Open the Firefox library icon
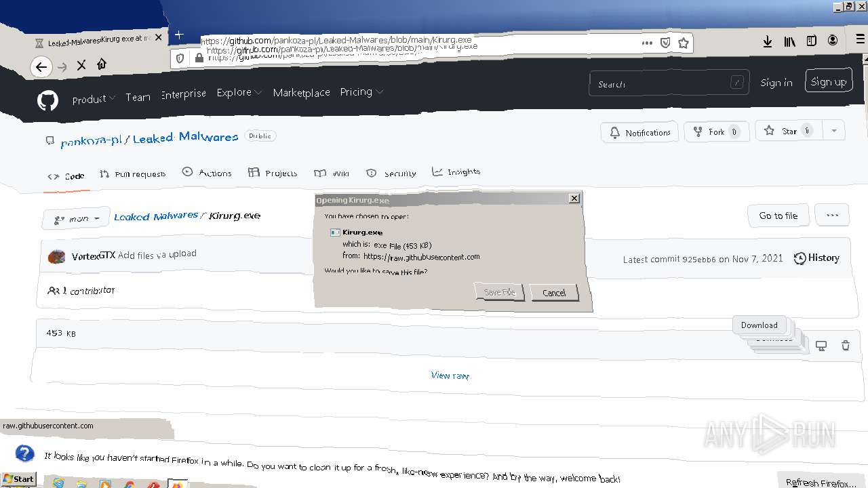 click(x=790, y=41)
